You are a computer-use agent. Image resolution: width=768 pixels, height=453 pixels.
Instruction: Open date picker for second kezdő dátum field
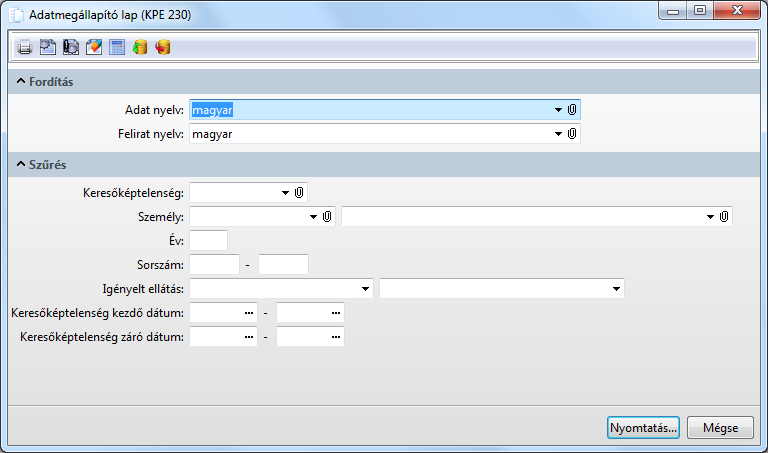click(336, 312)
